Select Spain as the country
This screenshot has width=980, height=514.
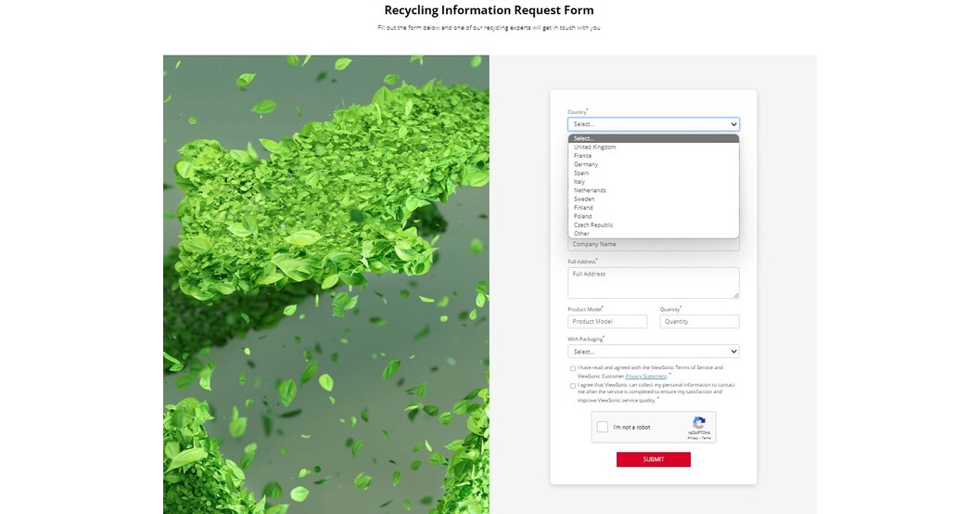[581, 173]
